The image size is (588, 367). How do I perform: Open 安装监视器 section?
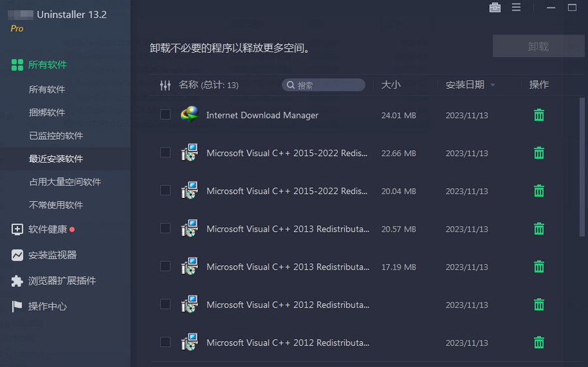point(52,255)
